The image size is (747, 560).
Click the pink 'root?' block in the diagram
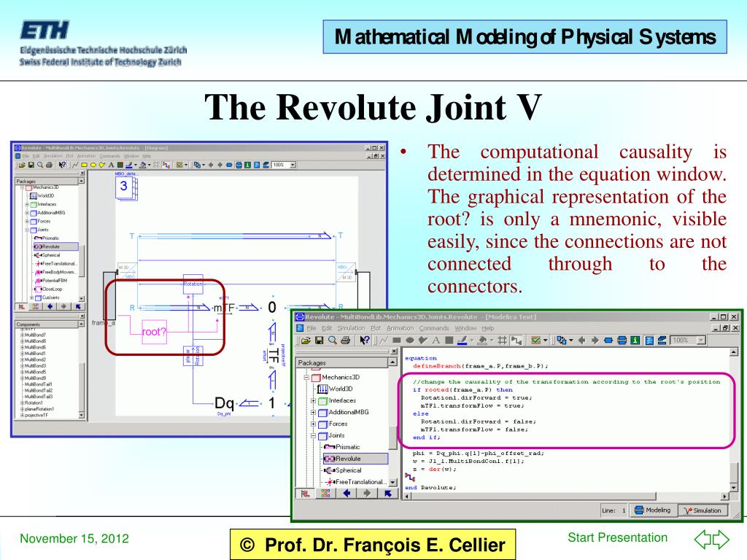tap(155, 332)
